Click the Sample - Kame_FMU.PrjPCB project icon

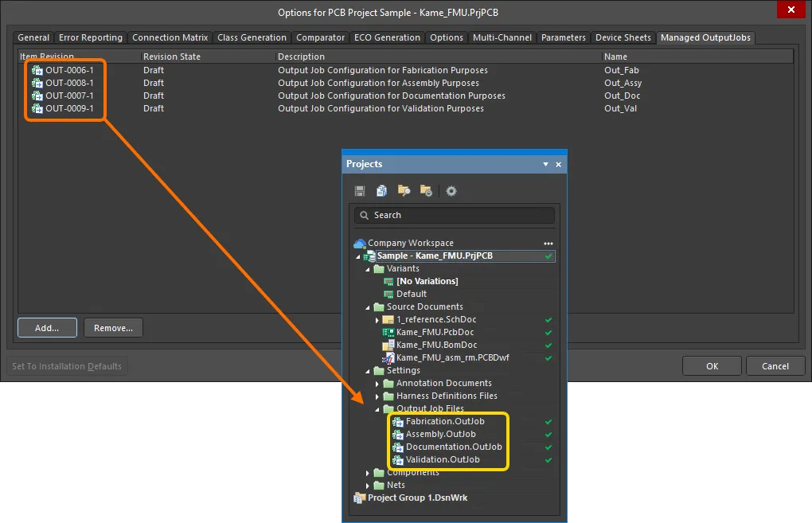click(369, 256)
